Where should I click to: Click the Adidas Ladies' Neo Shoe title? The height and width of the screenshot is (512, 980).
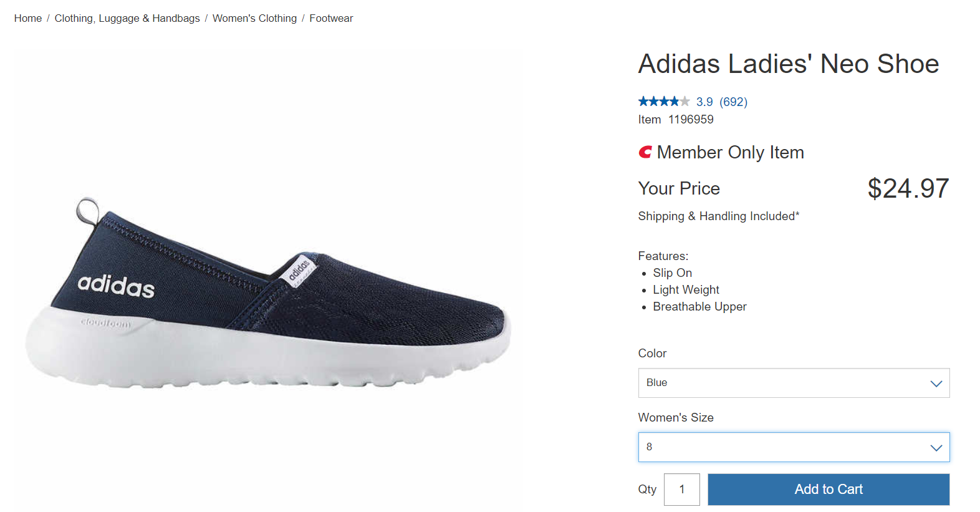[788, 64]
